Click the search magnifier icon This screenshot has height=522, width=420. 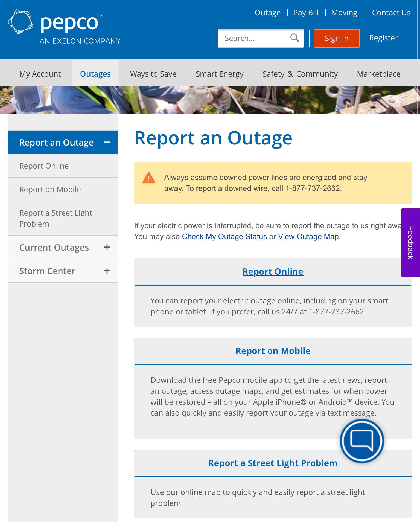pos(294,38)
